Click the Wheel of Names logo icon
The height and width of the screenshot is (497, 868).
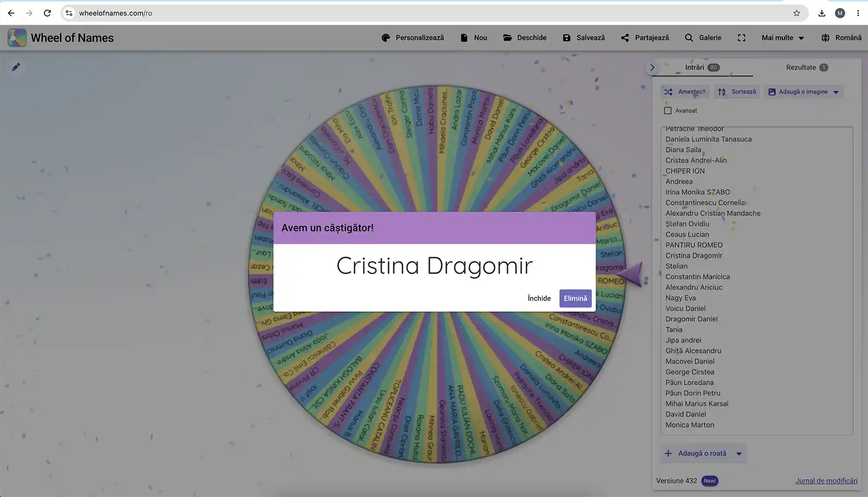point(17,37)
